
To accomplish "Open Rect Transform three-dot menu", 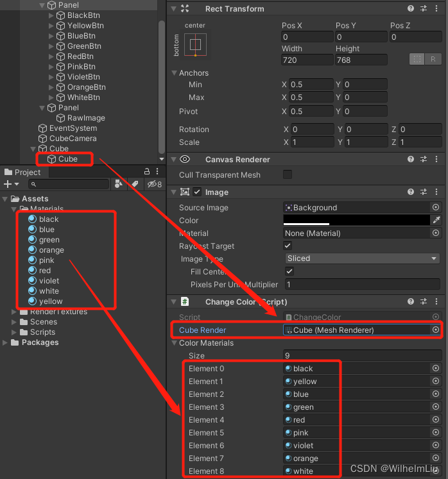I will point(436,8).
